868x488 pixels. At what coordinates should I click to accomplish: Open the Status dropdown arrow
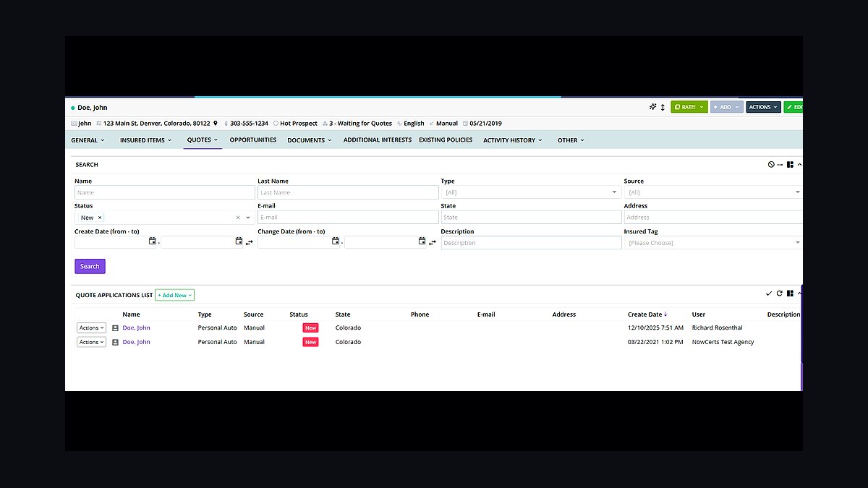pos(248,218)
